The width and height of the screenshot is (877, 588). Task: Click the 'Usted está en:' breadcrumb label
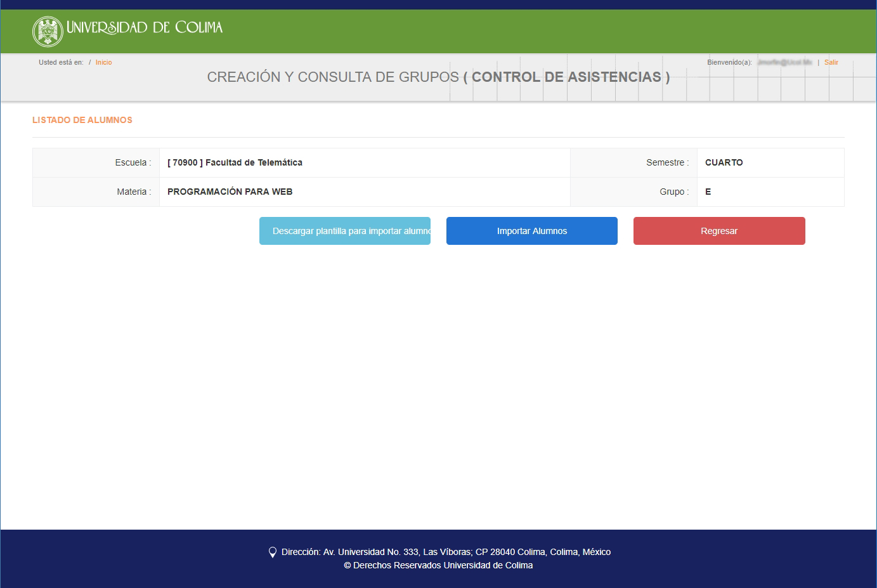coord(61,62)
